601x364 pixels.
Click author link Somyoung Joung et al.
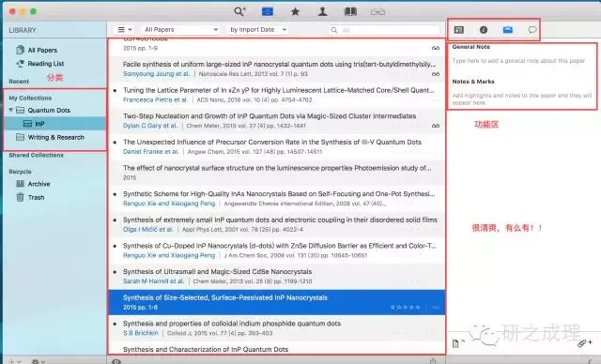tap(157, 74)
